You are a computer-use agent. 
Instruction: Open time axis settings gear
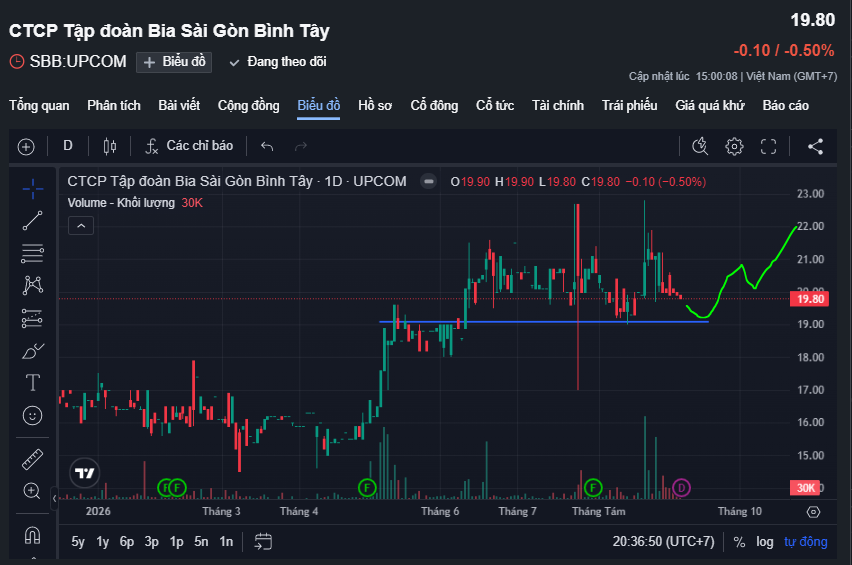813,512
